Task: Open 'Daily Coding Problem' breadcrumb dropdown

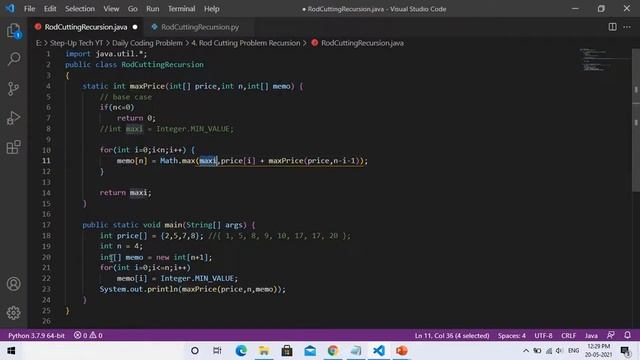Action: 147,43
